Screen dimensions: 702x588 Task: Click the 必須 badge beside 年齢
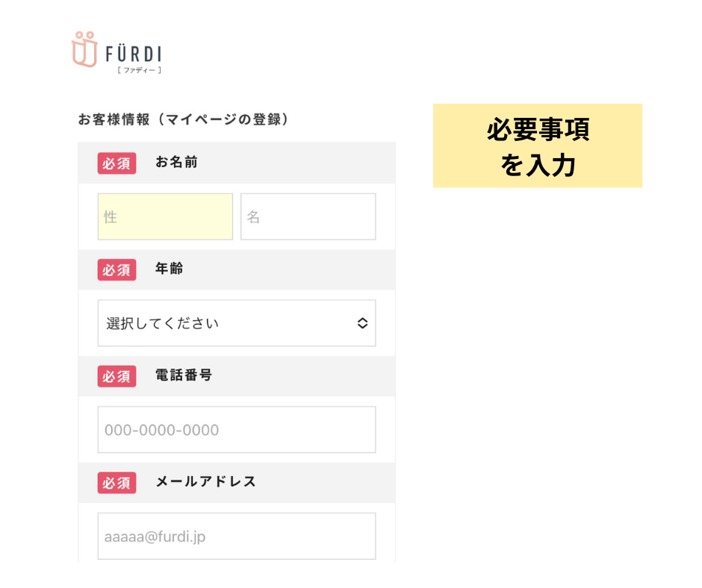pyautogui.click(x=117, y=269)
